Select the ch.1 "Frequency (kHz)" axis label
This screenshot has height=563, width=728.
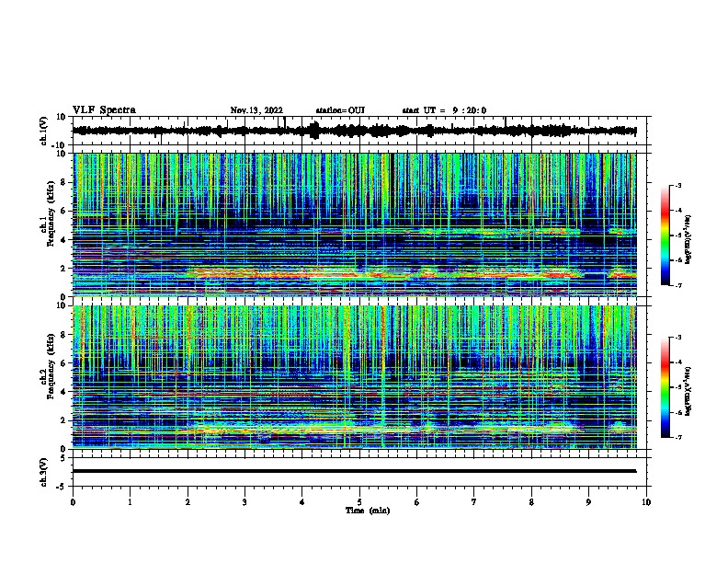(x=51, y=213)
